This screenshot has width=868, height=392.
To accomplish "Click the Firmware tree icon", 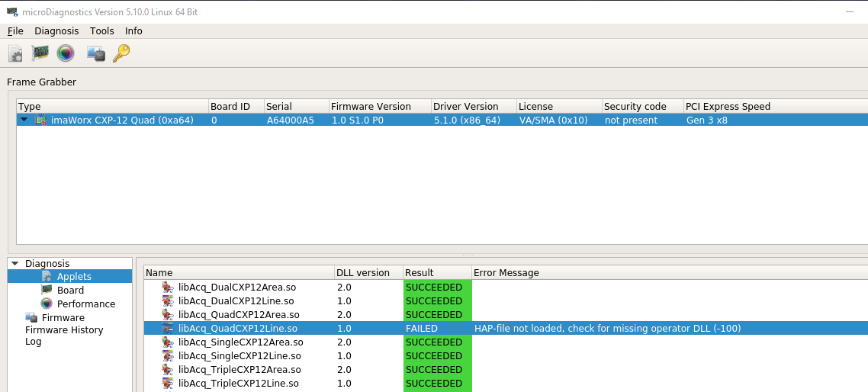I will 31,317.
